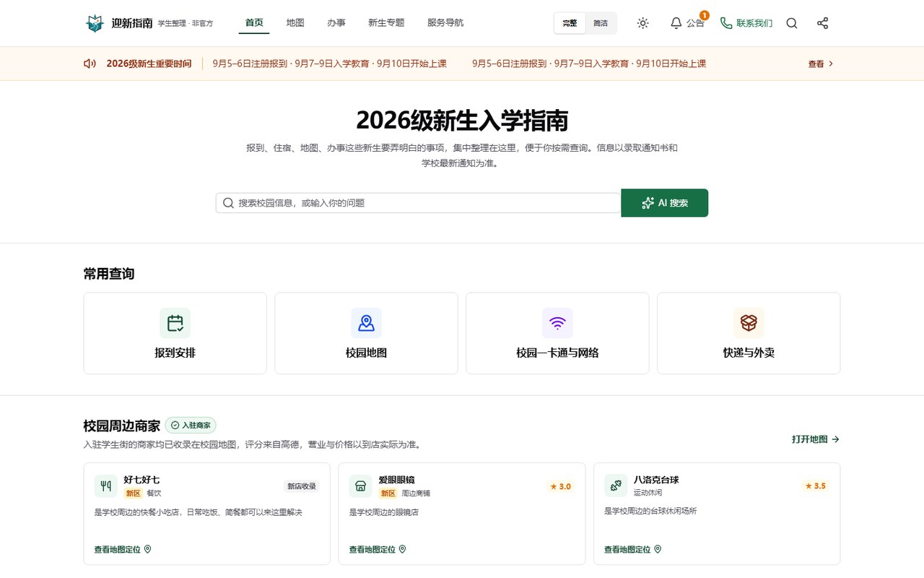Screen dimensions: 924x578
Task: Click the speaker icon in announcement bar
Action: click(90, 64)
